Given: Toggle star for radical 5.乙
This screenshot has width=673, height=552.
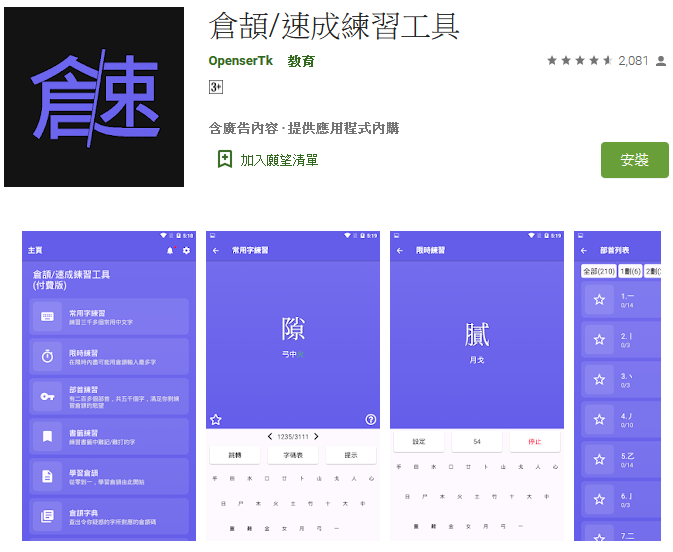Looking at the screenshot, I should [600, 460].
